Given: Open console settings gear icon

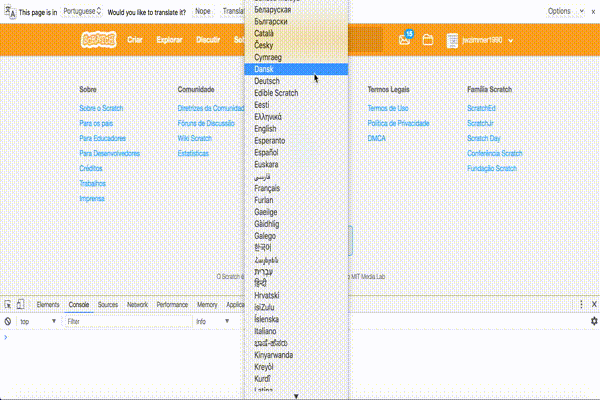Looking at the screenshot, I should [594, 321].
